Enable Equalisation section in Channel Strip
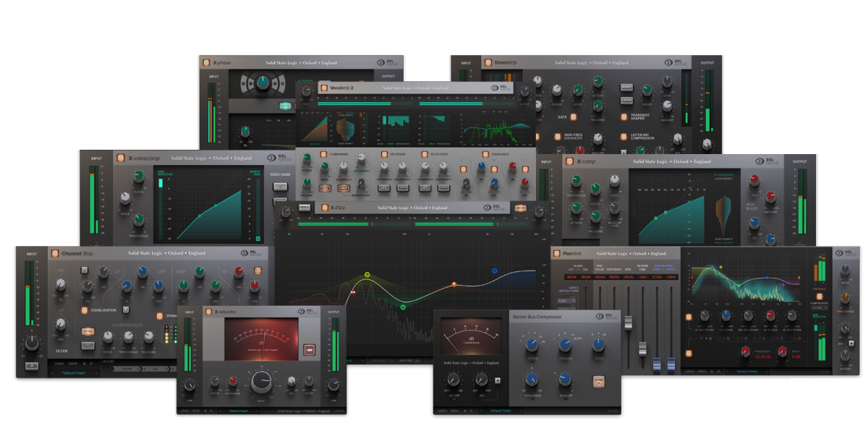 coord(84,310)
